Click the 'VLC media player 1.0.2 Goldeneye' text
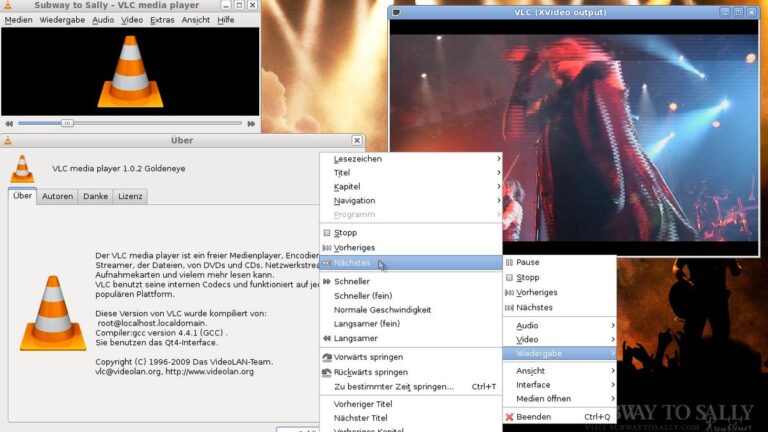 (x=119, y=168)
